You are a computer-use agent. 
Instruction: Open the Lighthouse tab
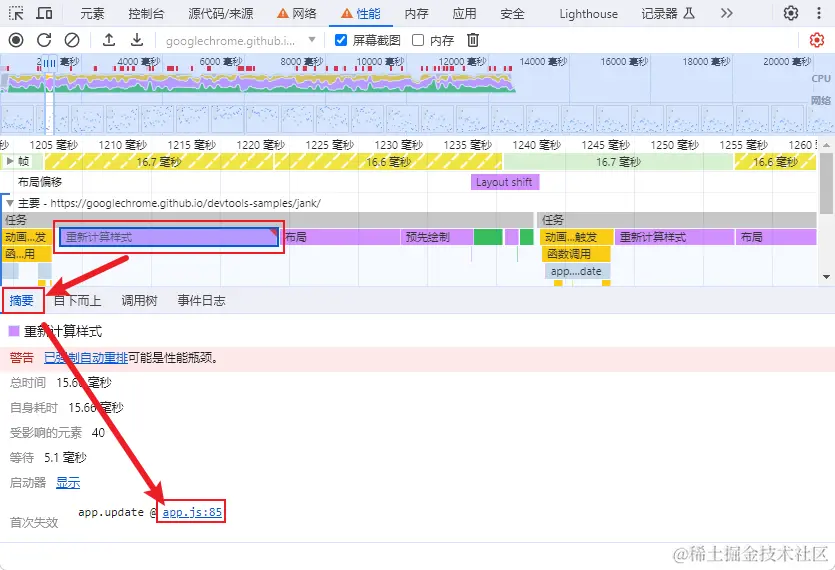(x=588, y=14)
